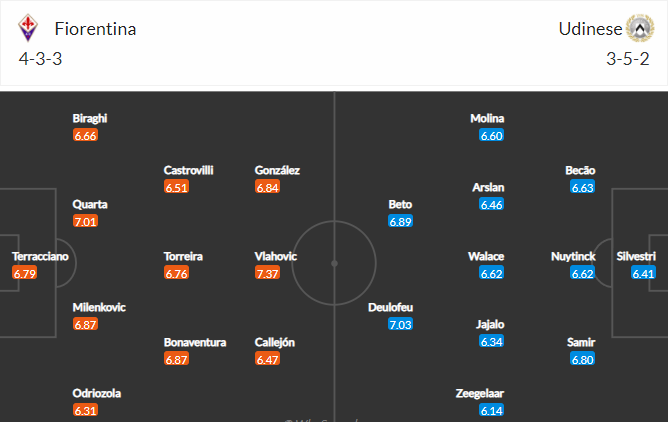Select player González's name
Viewport: 668px width, 422px height.
[x=277, y=170]
